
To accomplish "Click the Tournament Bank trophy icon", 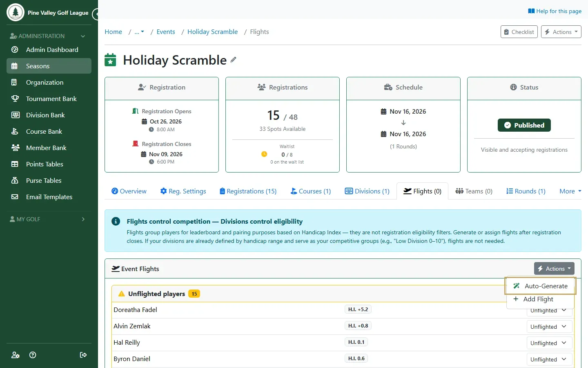I will pyautogui.click(x=15, y=99).
